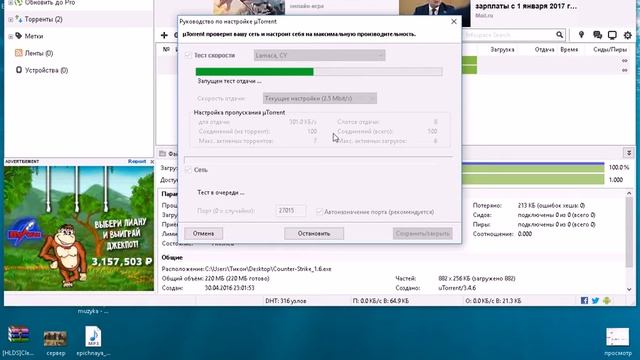Click the device icon beside Устройства

pos(19,70)
